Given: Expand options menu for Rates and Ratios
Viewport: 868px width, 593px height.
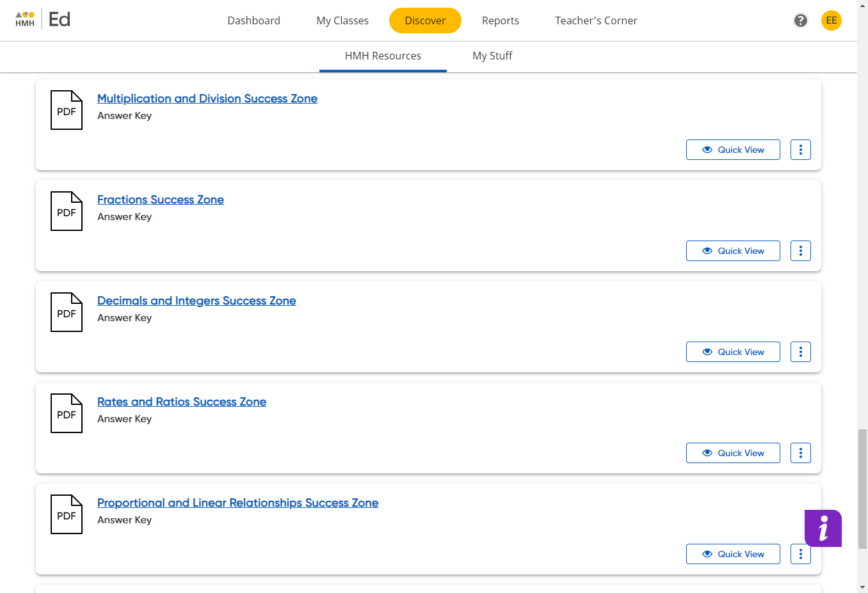Looking at the screenshot, I should pos(800,453).
